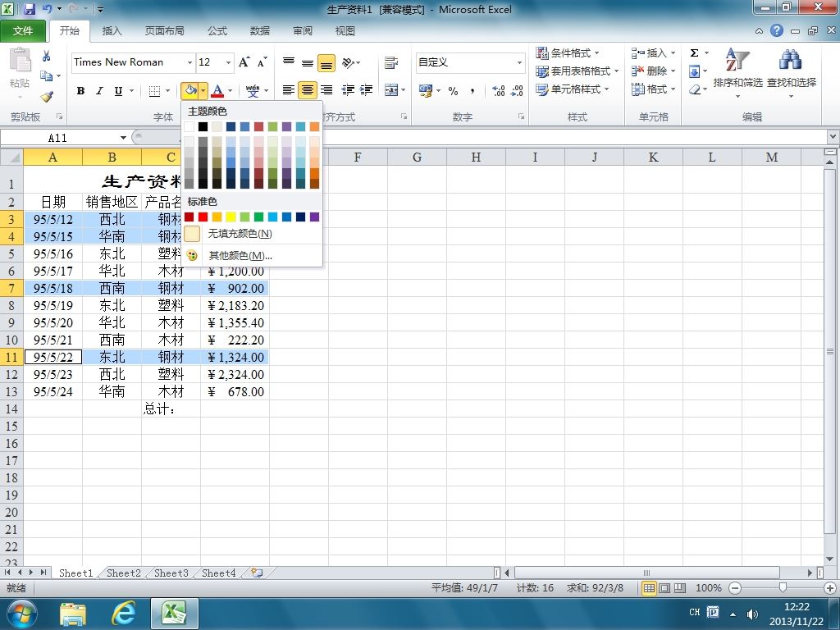Go to the 公式 ribbon tab

[x=217, y=31]
